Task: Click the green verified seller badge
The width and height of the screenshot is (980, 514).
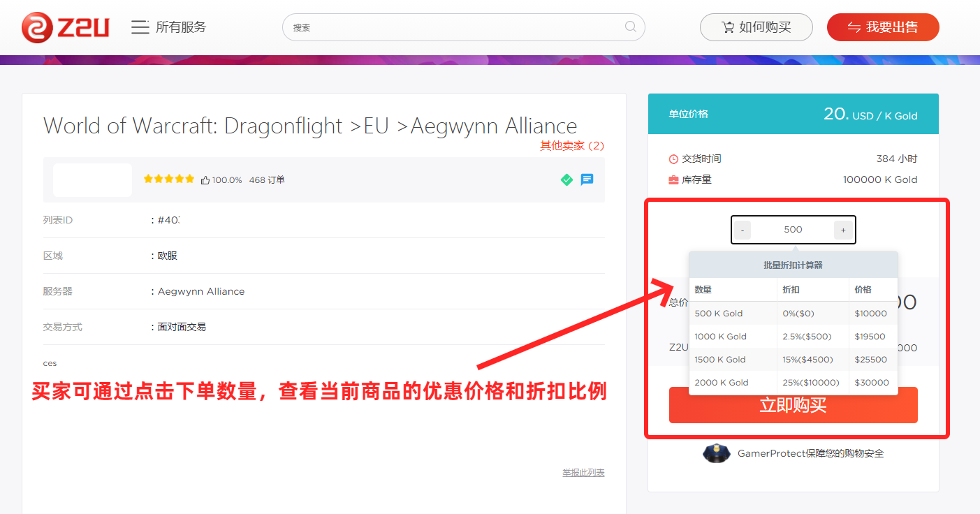Action: click(566, 179)
